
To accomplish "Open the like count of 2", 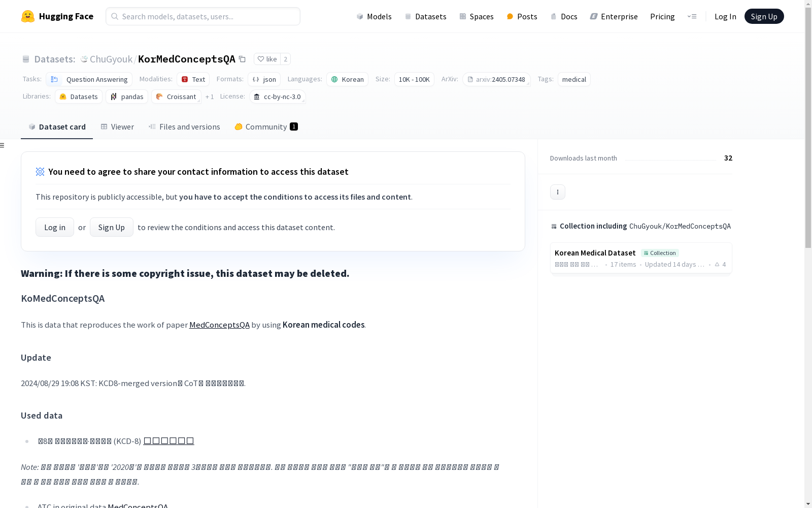I will coord(286,59).
